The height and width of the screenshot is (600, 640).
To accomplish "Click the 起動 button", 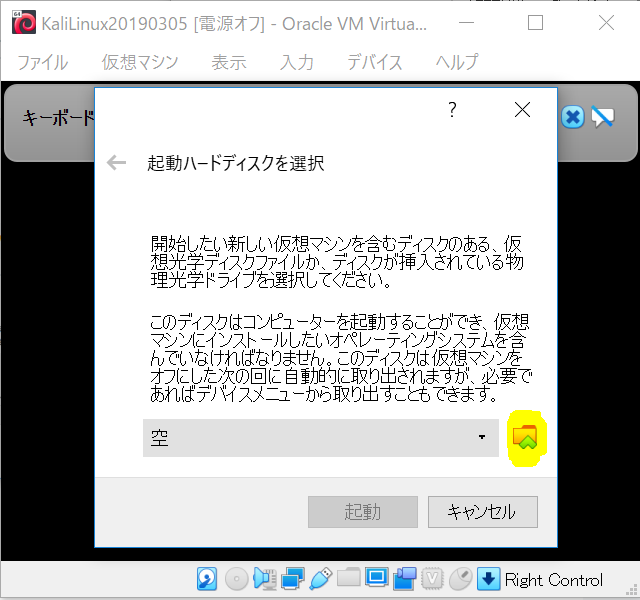I will tap(362, 512).
